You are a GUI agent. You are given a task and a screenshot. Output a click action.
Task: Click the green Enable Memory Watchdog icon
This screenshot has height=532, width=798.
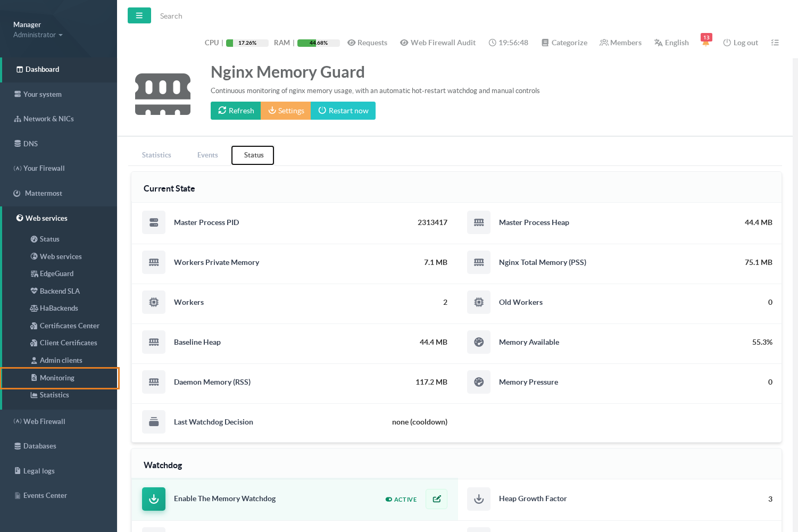point(154,499)
